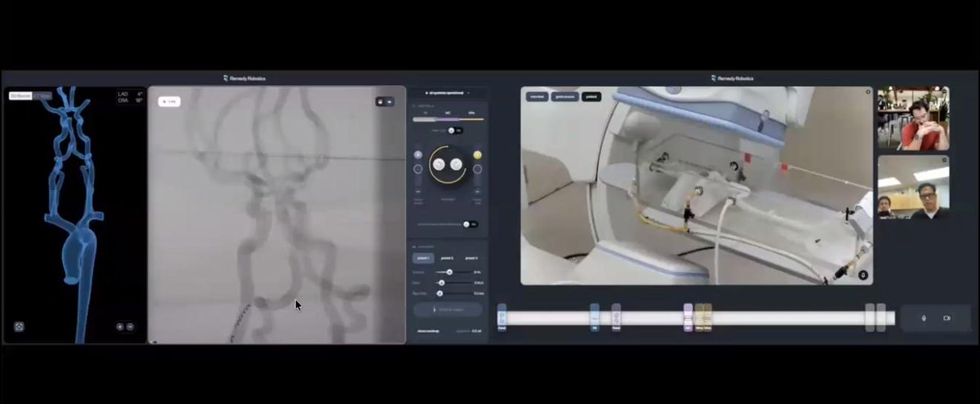Click the first gray marker at timeline end
980x404 pixels.
pyautogui.click(x=870, y=317)
